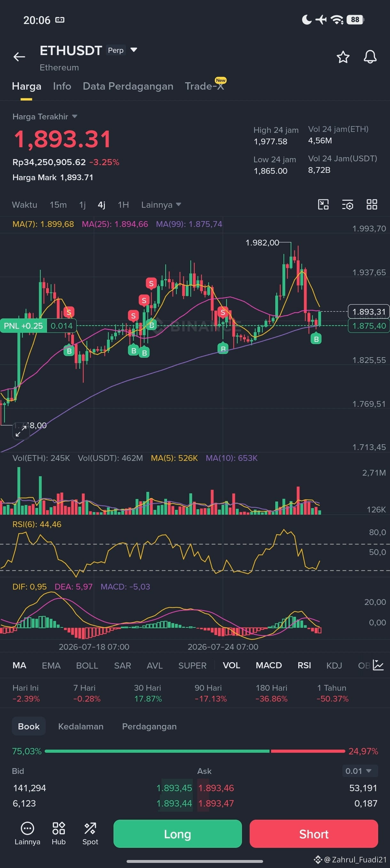Viewport: 390px width, 868px height.
Task: Select the 1.893,44 bid price
Action: 174,803
